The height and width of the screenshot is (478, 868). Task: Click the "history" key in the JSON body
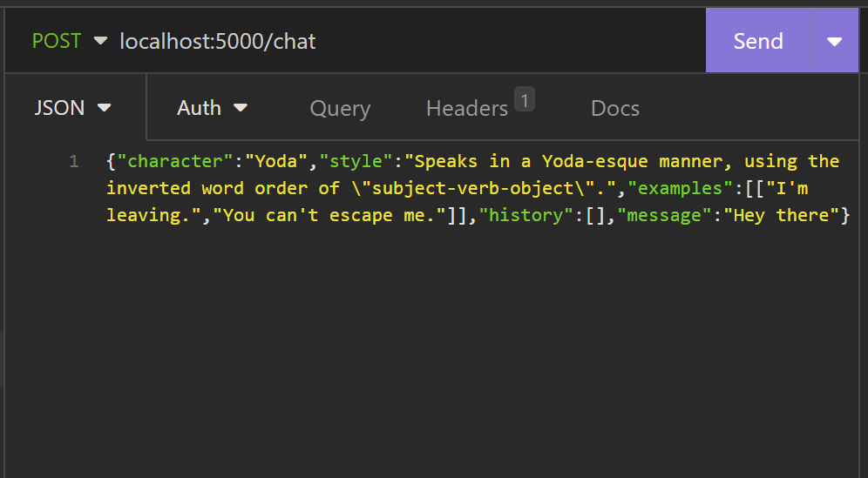(526, 215)
